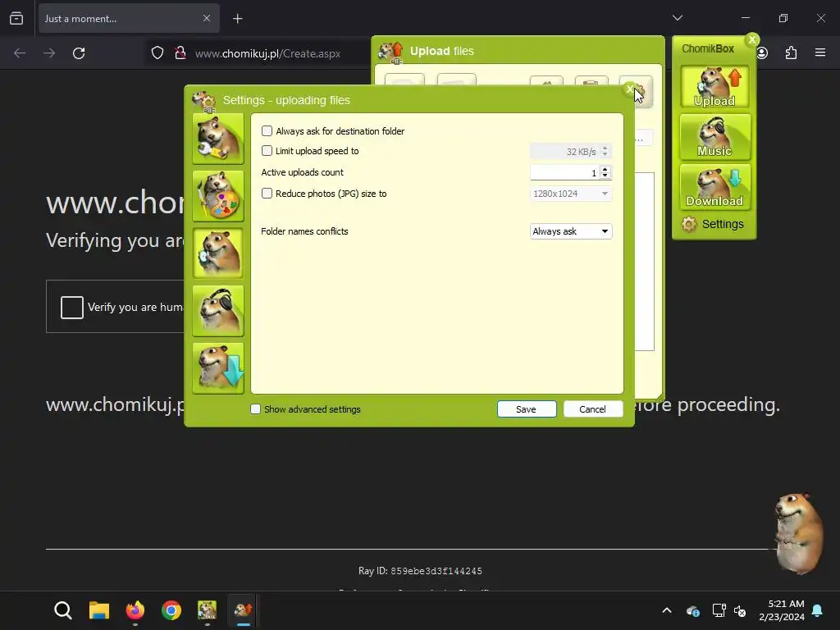Switch to ChomikBox upload window taskbar icon
Screen dimensions: 840x630
click(243, 610)
